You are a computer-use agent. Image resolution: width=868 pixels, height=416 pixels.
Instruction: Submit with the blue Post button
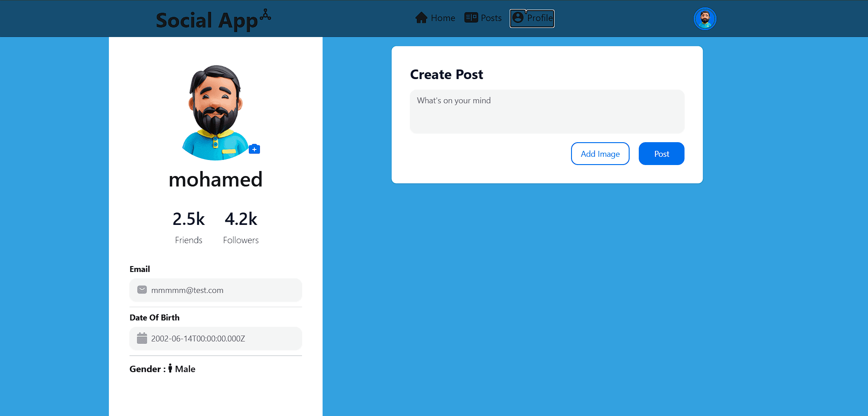662,154
